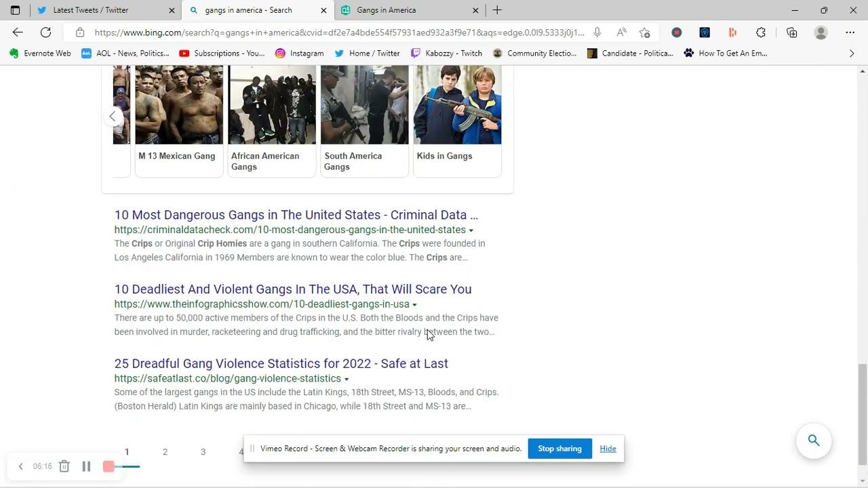Open AOL News, Politics bookmark

[125, 53]
